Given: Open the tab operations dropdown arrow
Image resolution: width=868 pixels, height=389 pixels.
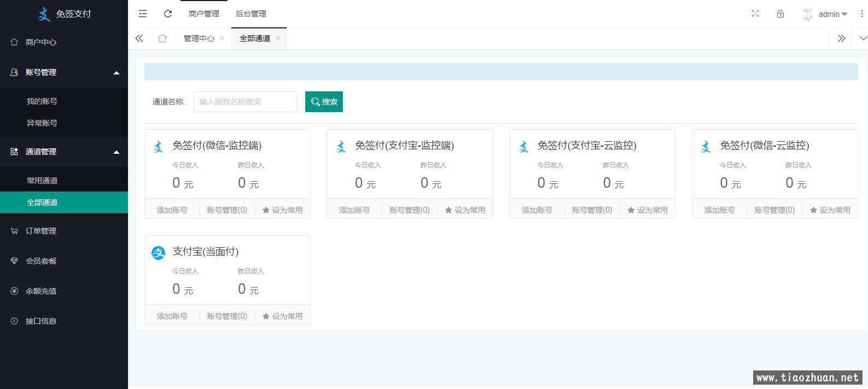Looking at the screenshot, I should tap(863, 38).
